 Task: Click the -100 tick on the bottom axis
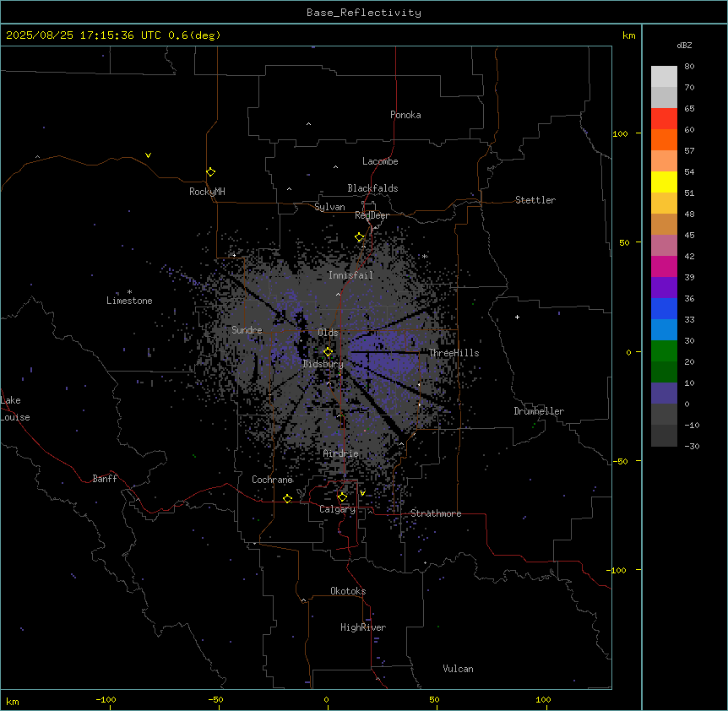pos(106,699)
